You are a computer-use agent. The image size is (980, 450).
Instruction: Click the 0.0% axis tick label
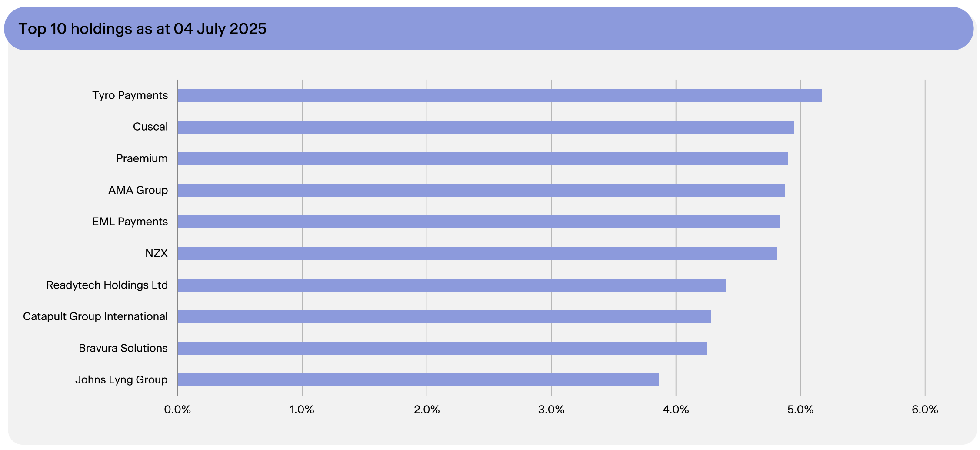(x=177, y=410)
